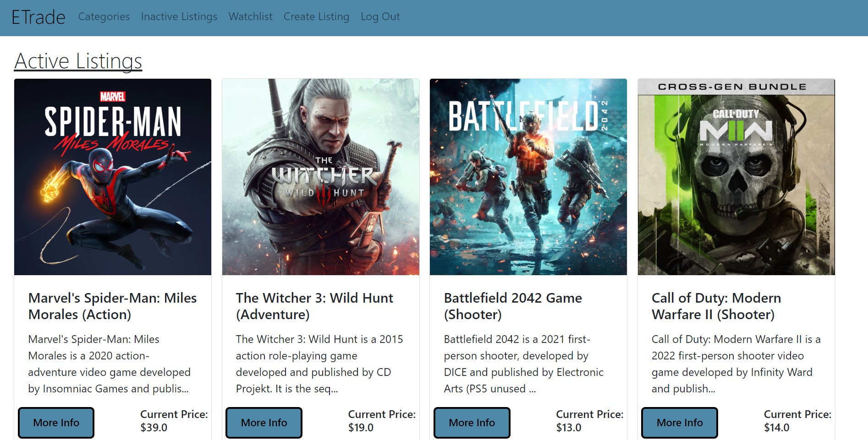Open the ETrade home logo link

click(38, 17)
